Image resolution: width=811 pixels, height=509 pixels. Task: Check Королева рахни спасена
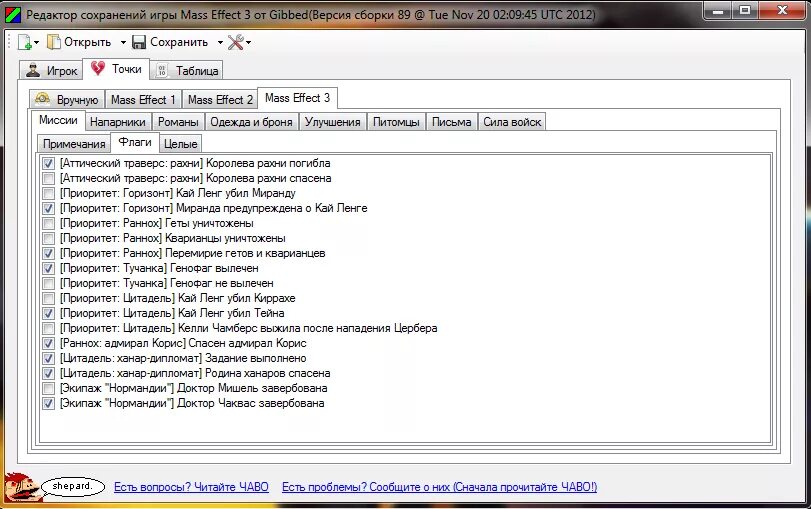point(49,178)
